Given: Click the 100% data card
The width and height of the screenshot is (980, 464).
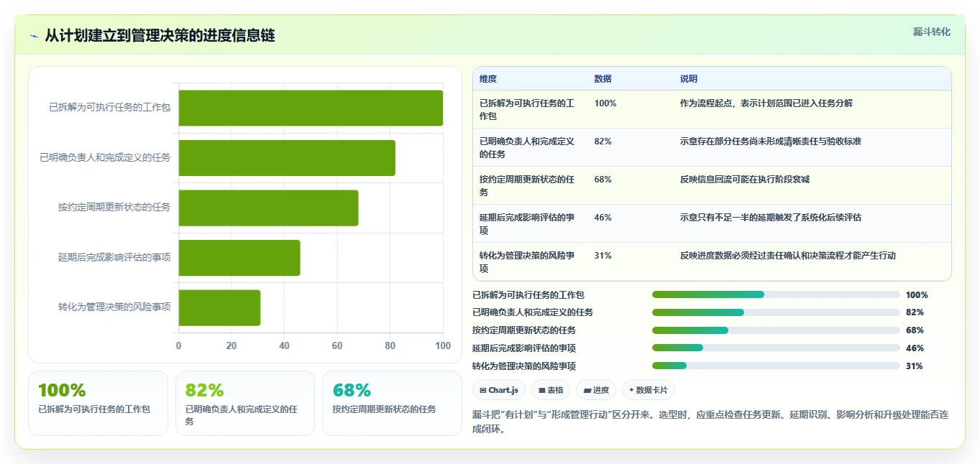Looking at the screenshot, I should tap(98, 403).
